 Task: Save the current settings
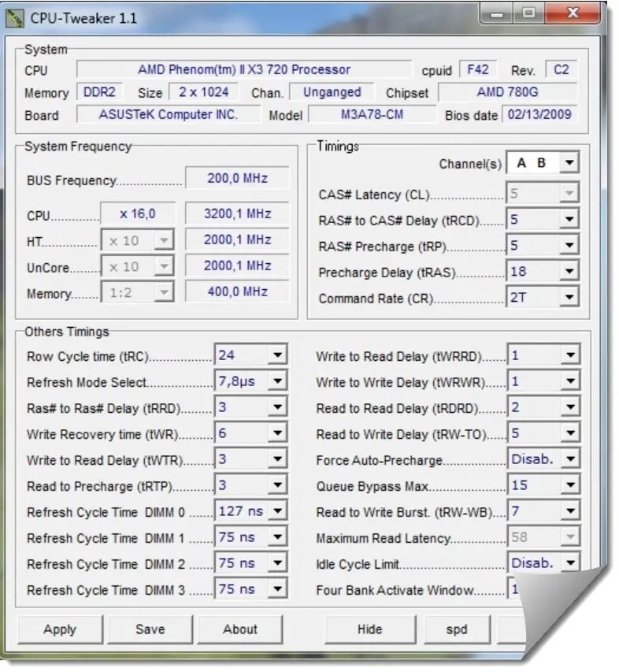pyautogui.click(x=150, y=629)
